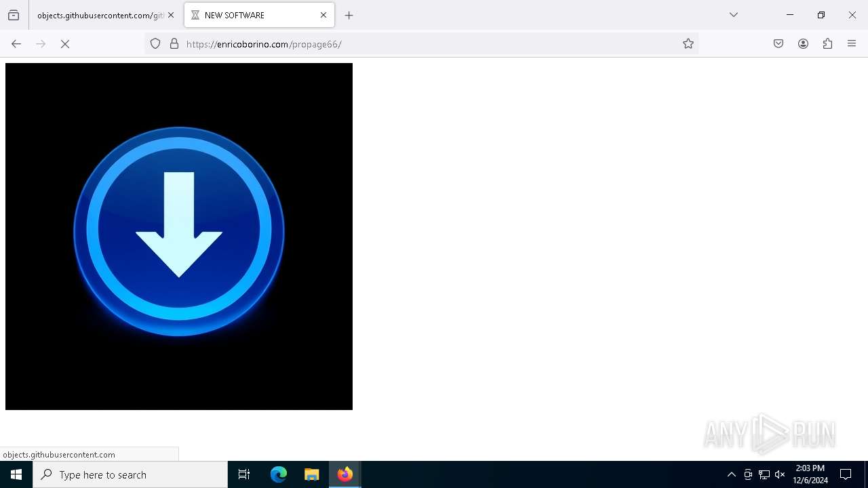View site security padlock information
This screenshot has height=488, width=868.
[174, 44]
